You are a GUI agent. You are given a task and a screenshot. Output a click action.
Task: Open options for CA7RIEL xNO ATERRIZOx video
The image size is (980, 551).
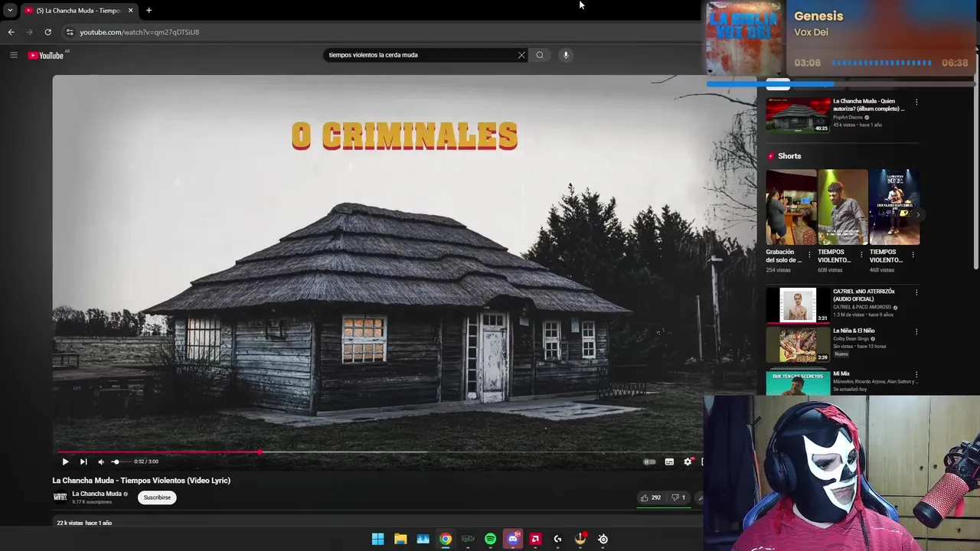(x=916, y=292)
